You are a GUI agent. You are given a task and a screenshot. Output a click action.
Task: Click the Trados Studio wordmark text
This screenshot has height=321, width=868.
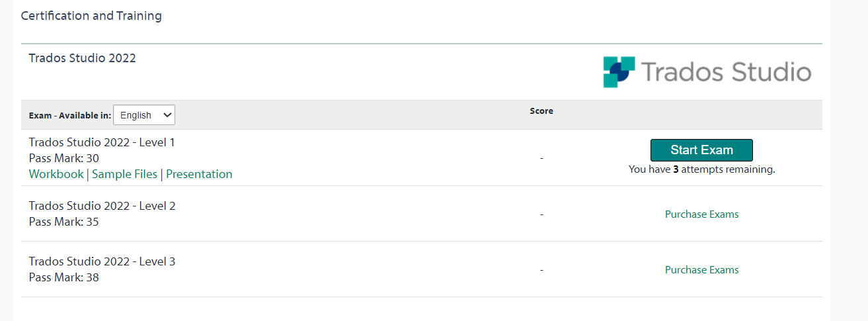(726, 72)
